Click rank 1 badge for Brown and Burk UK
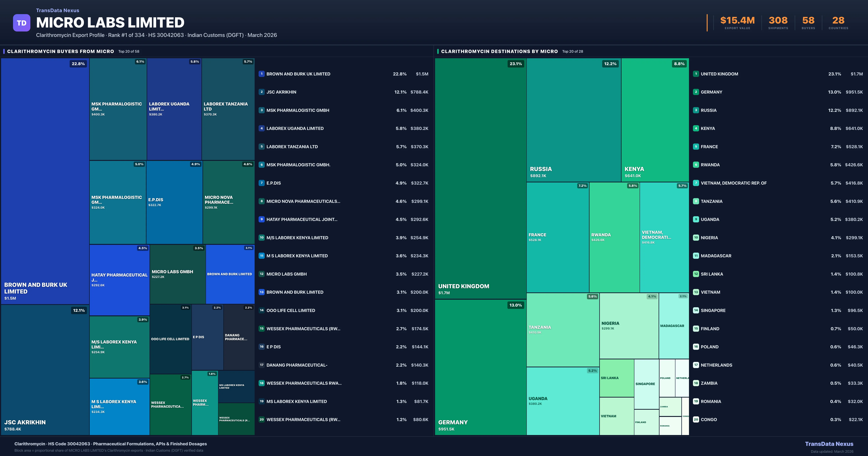This screenshot has width=868, height=456. point(261,74)
